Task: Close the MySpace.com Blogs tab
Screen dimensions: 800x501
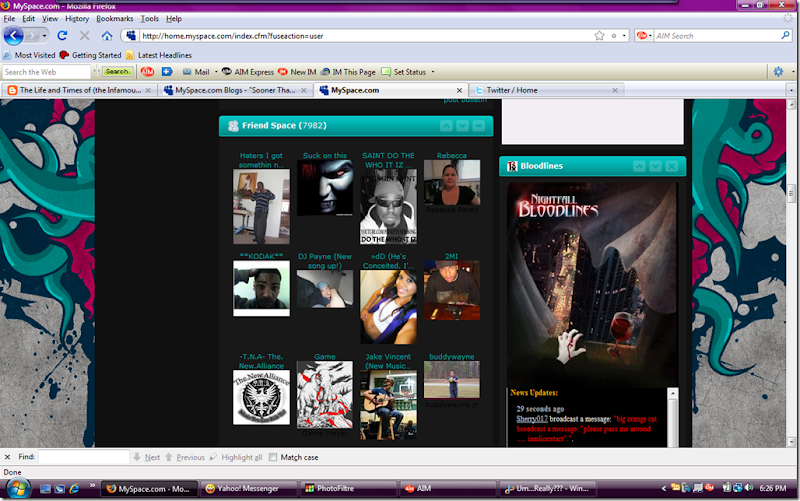Action: click(304, 90)
